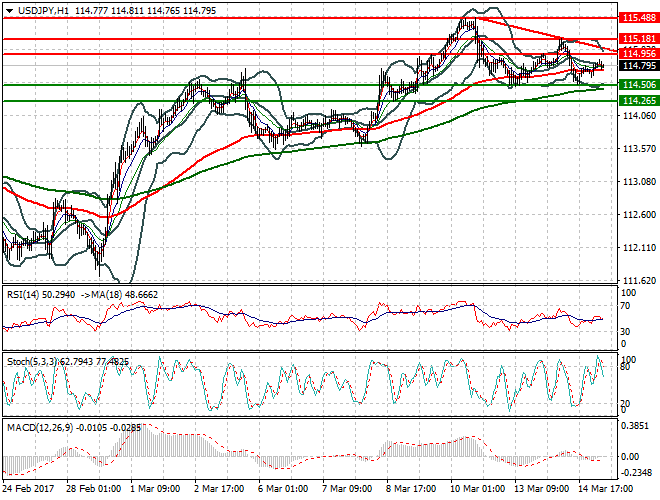Screen dimensions: 660x500
Task: Select the 8 Mar 17:00 time label
Action: [411, 489]
